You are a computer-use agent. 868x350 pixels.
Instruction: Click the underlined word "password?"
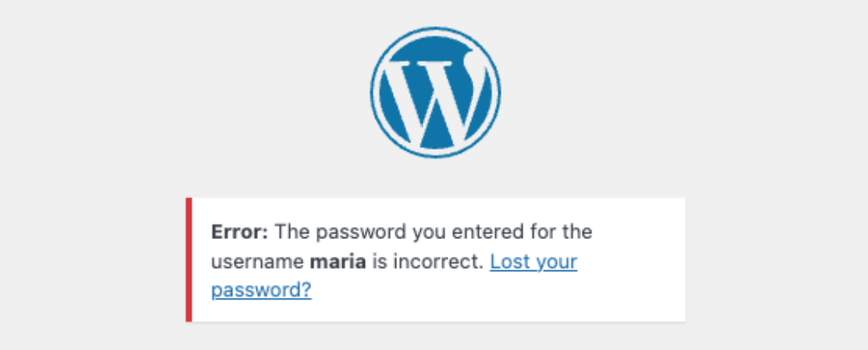(x=261, y=290)
